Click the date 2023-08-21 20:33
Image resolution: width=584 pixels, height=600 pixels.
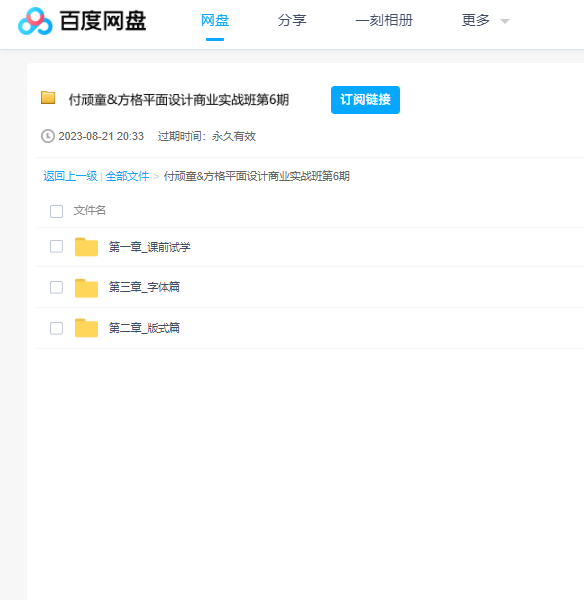tap(101, 136)
